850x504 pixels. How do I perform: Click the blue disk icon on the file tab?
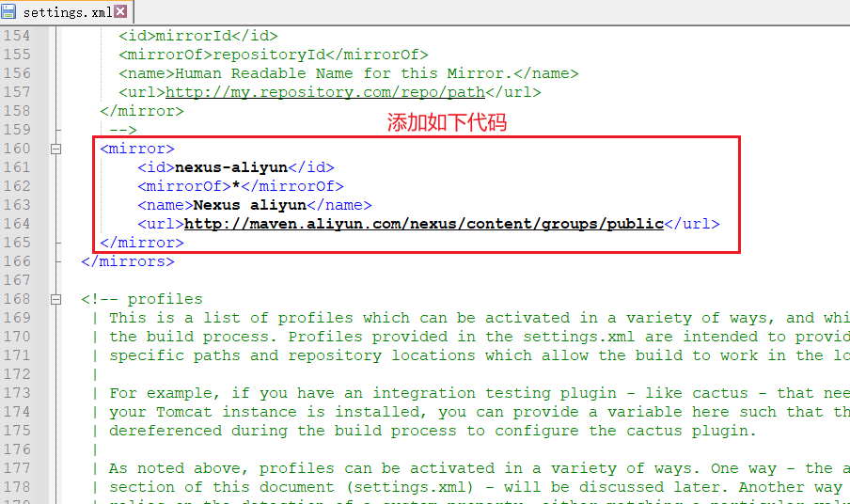(9, 12)
